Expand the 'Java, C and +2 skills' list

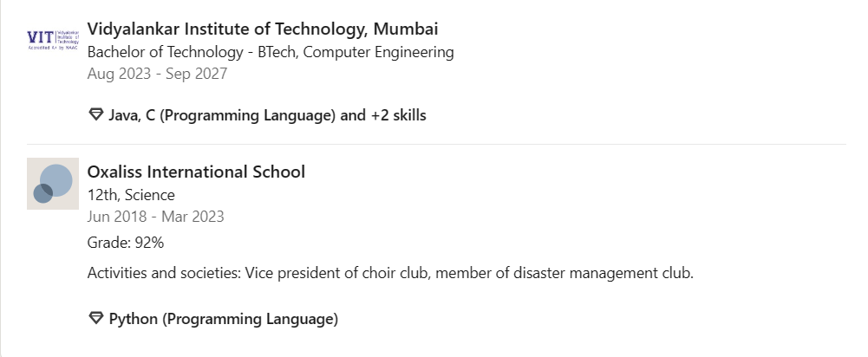(x=267, y=115)
